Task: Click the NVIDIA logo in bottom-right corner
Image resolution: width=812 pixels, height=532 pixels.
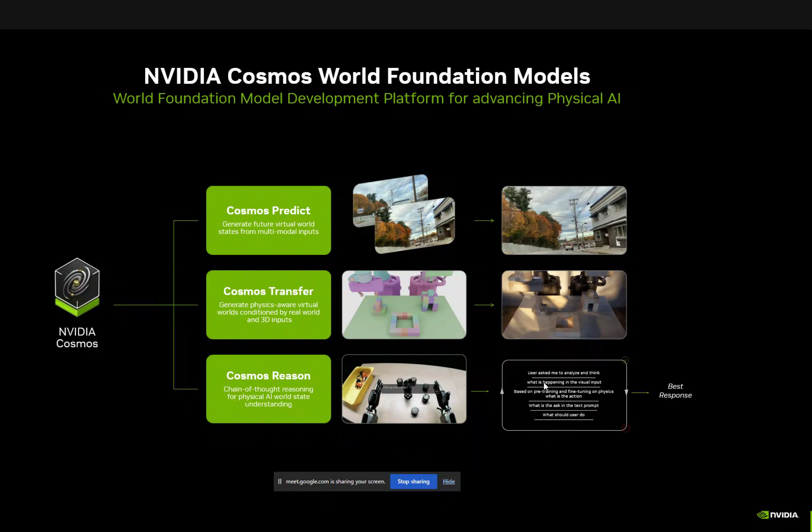Action: coord(778,515)
